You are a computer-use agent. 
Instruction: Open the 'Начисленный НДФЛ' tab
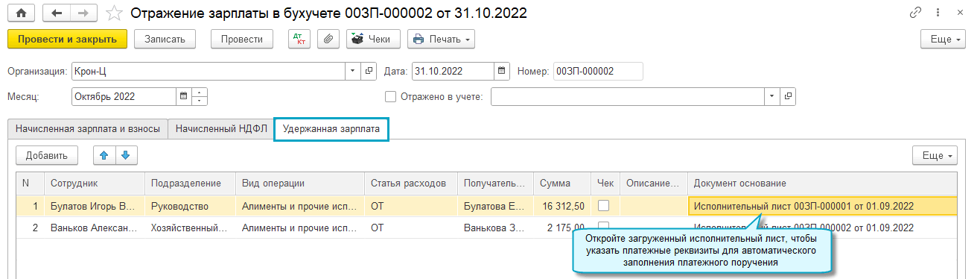tap(221, 128)
